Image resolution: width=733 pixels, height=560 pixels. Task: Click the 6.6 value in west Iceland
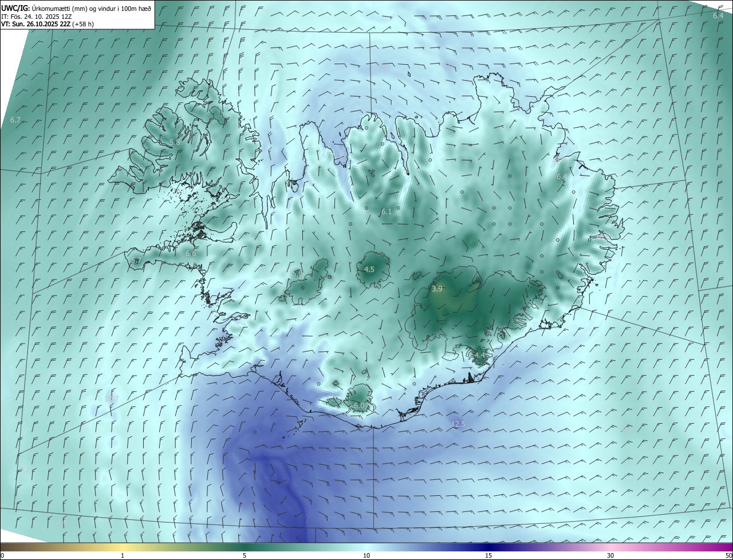point(191,253)
